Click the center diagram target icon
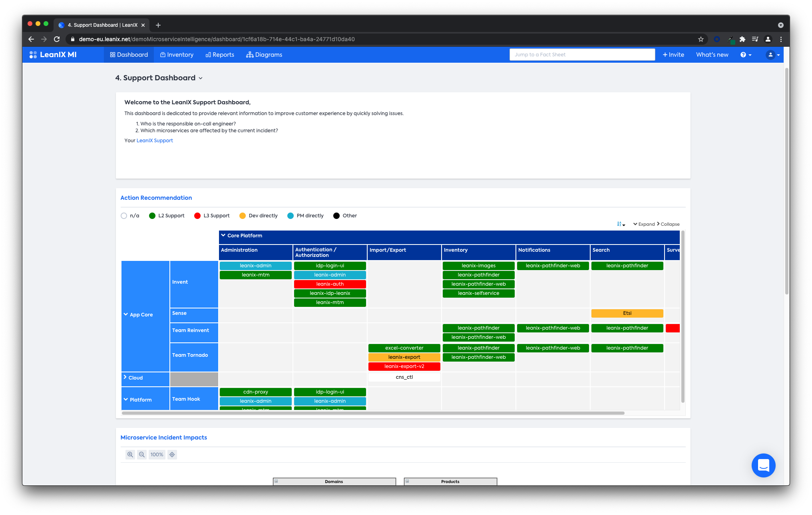 pos(172,455)
